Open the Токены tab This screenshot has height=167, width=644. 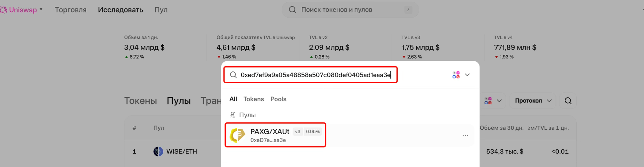[x=140, y=101]
